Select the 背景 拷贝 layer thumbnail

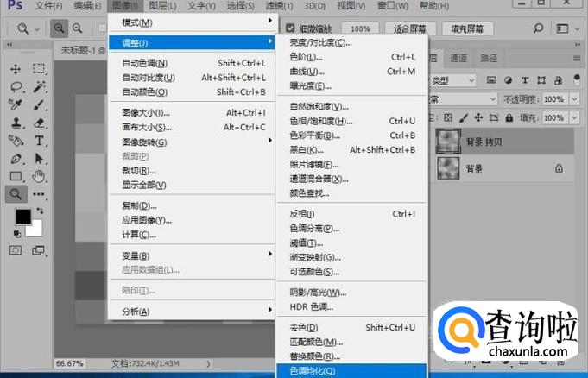(448, 142)
